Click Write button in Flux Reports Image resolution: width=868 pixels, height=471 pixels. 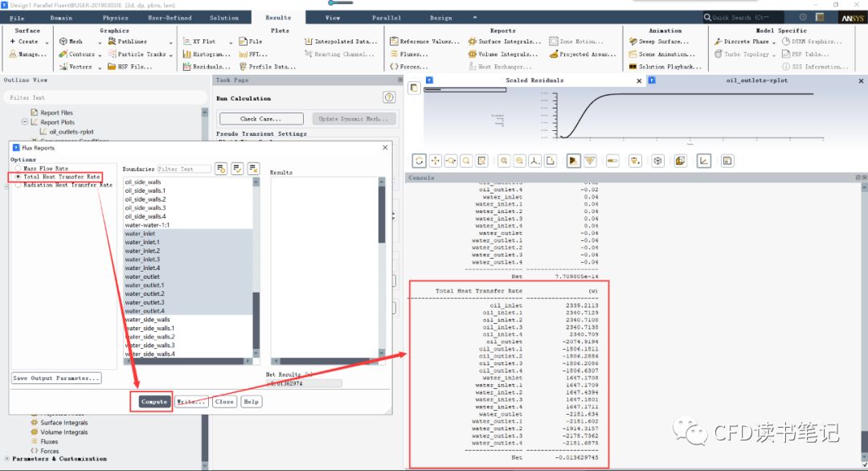pos(191,401)
